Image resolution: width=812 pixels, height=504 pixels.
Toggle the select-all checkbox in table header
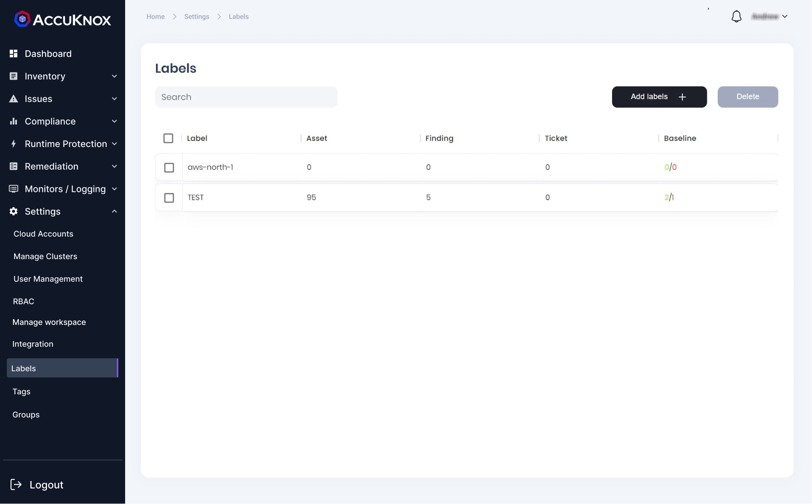168,138
